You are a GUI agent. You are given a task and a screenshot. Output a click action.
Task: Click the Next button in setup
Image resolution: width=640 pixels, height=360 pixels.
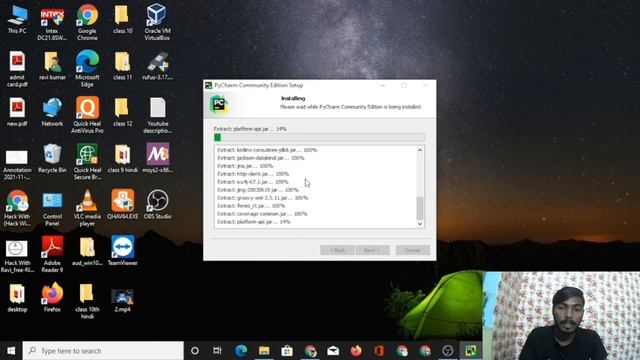click(x=372, y=250)
